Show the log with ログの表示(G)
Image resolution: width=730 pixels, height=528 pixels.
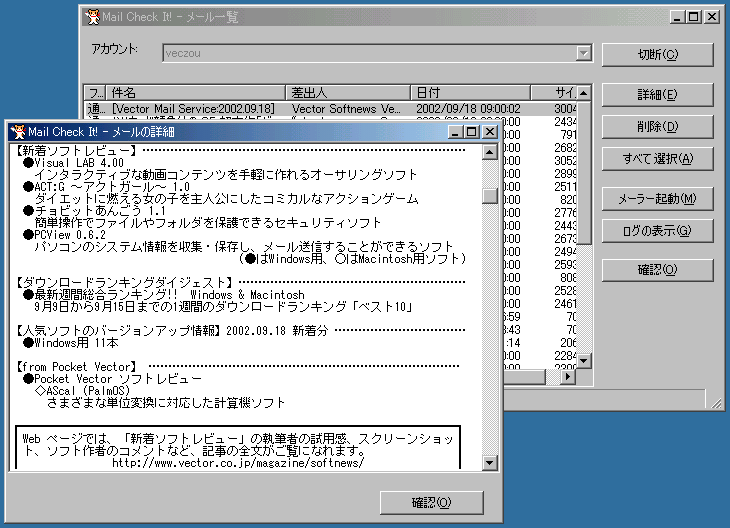(x=657, y=230)
